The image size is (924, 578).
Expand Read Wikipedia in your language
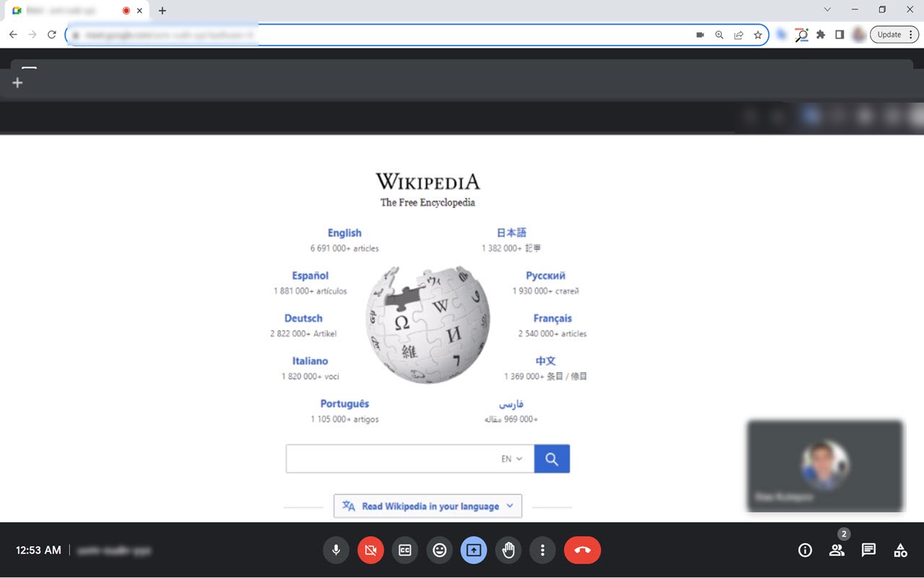pyautogui.click(x=427, y=506)
